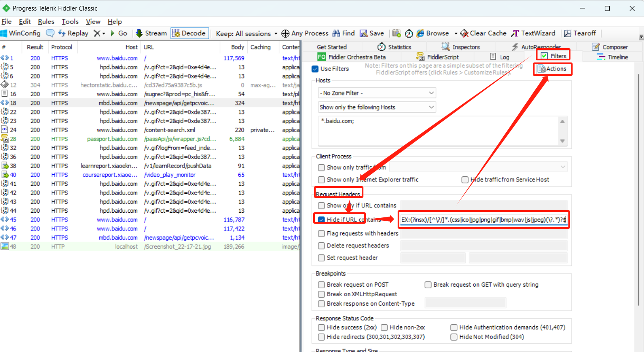Image resolution: width=644 pixels, height=352 pixels.
Task: Open the Edit menu
Action: coord(25,22)
